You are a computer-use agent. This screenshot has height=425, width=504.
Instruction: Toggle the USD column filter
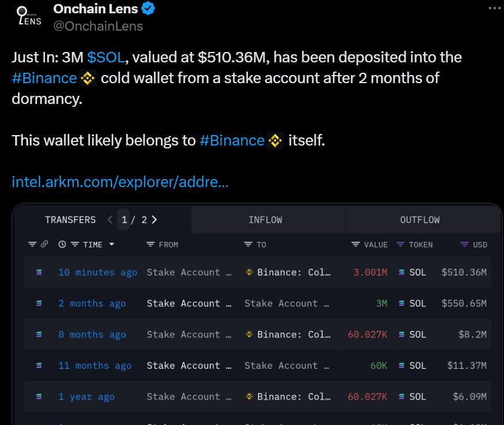pyautogui.click(x=465, y=244)
